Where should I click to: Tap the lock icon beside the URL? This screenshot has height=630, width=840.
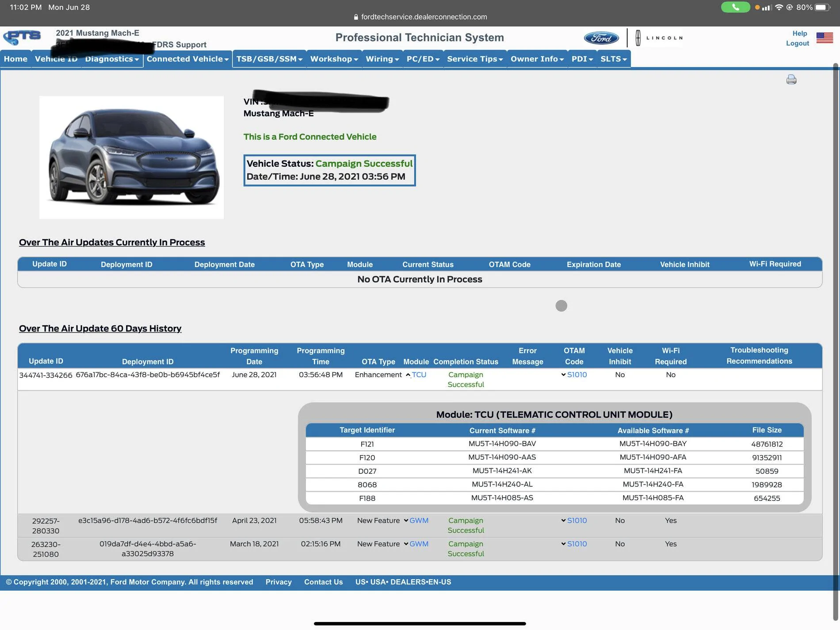356,17
